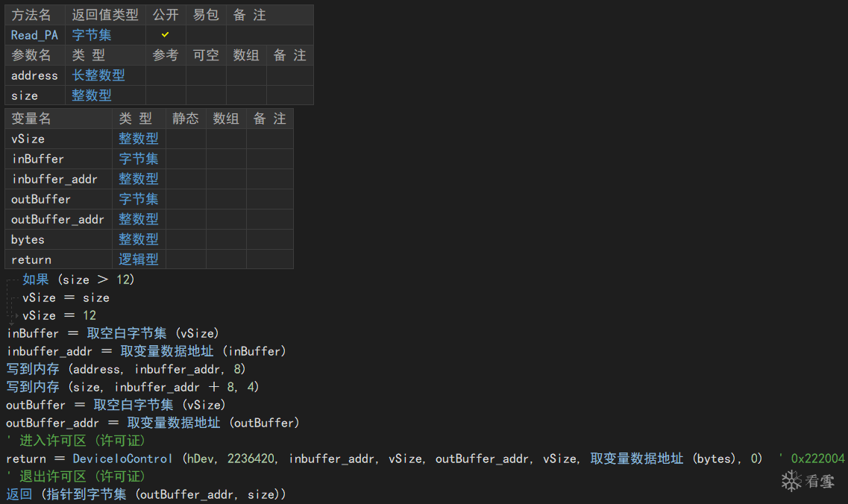The height and width of the screenshot is (504, 848).
Task: Select the 长整数型 type of address
Action: pos(98,75)
